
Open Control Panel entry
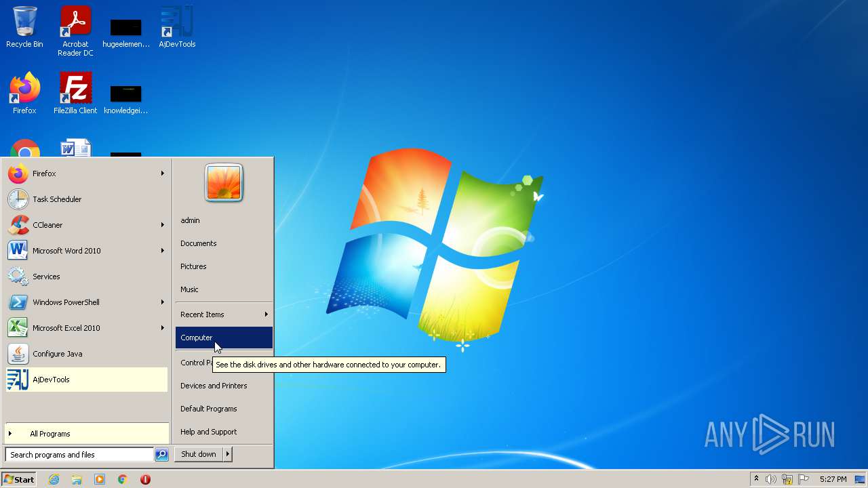pos(195,363)
